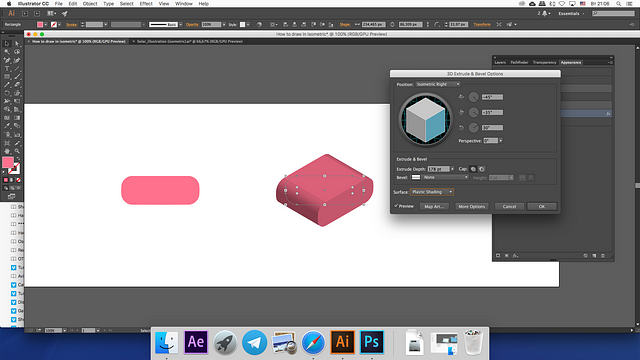640x360 pixels.
Task: Select the Zoom magnifier tool
Action: (x=17, y=151)
